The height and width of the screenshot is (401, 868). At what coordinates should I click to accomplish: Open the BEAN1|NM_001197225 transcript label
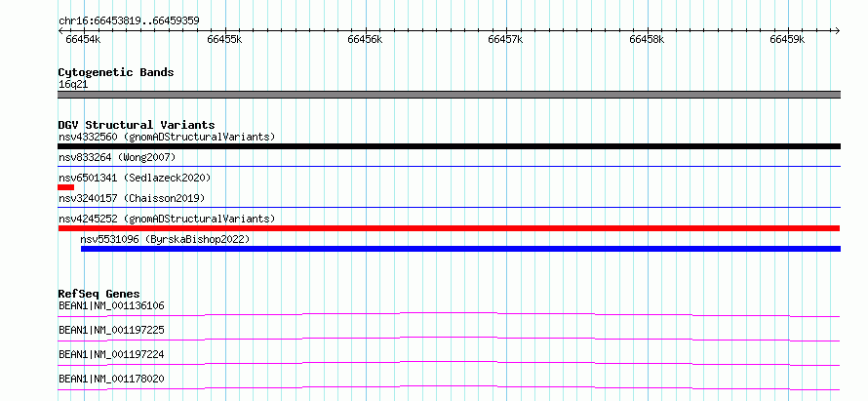[x=111, y=330]
